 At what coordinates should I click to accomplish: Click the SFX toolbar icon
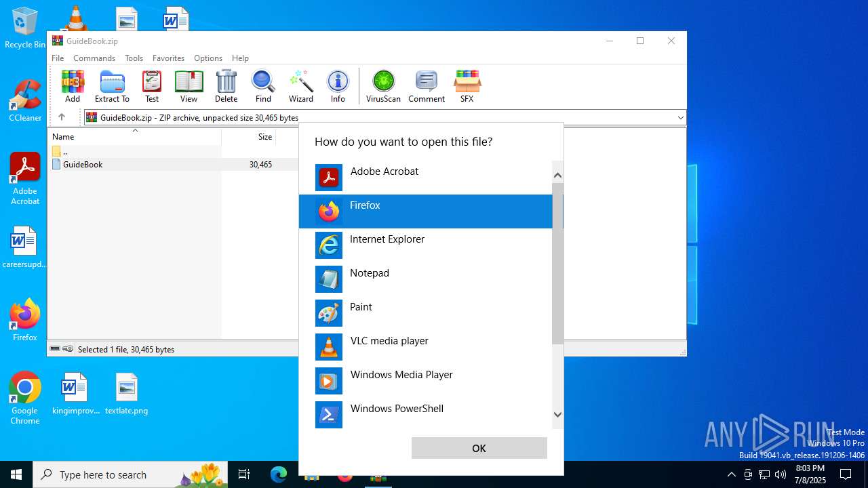[467, 86]
